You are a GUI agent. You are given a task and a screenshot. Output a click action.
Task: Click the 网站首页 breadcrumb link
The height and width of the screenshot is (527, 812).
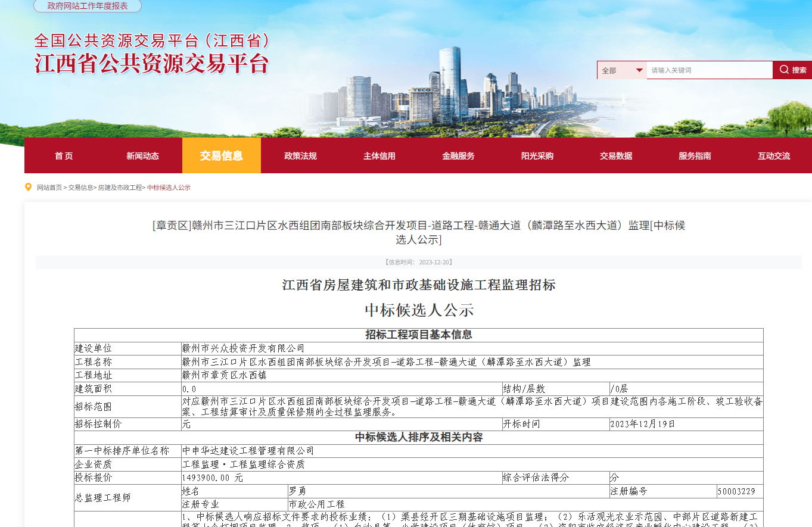pyautogui.click(x=49, y=186)
